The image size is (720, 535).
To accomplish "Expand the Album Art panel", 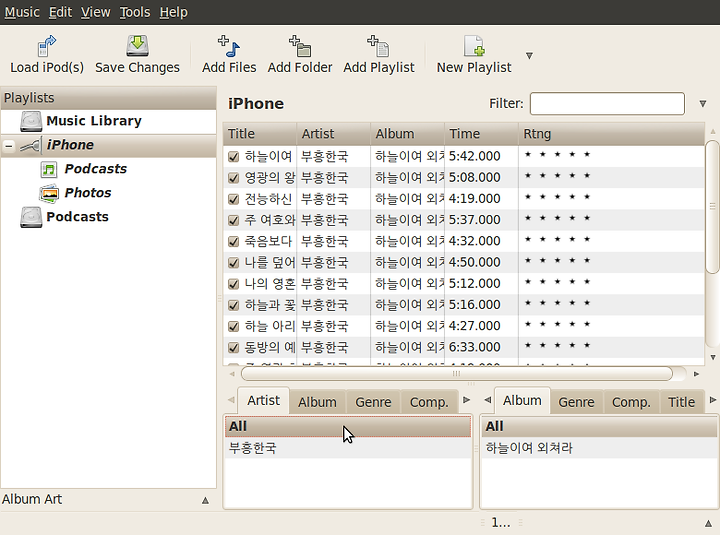I will pyautogui.click(x=205, y=500).
